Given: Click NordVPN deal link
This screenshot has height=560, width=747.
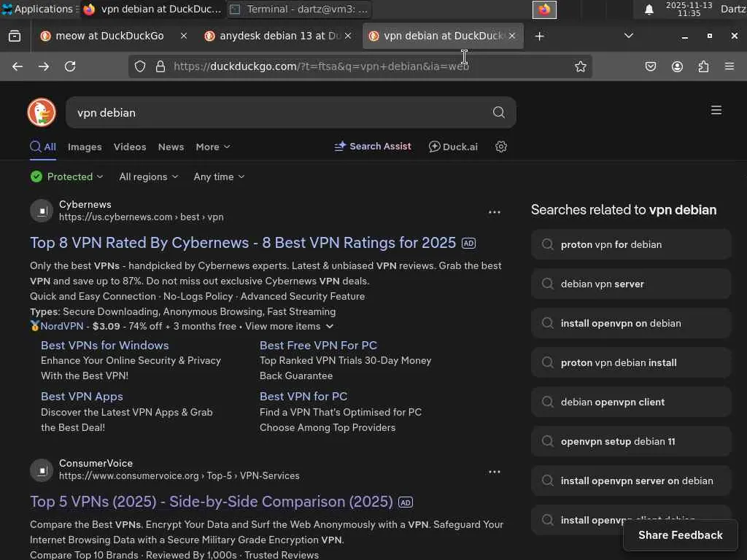Looking at the screenshot, I should 62,326.
